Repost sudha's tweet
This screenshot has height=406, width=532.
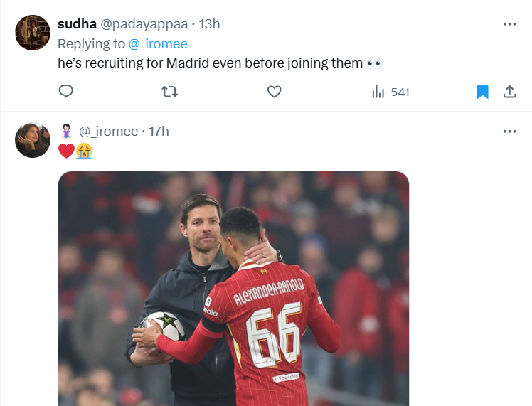(170, 92)
